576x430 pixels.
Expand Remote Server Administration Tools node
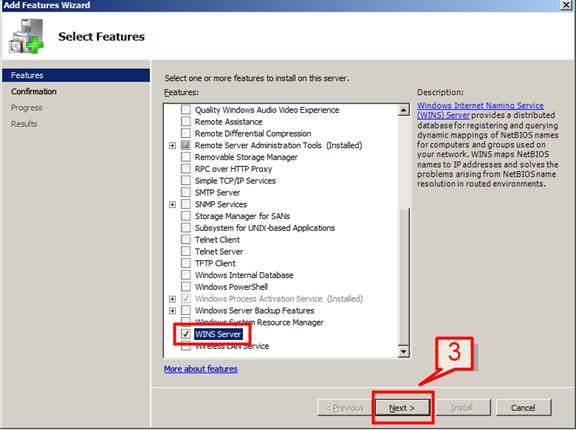coord(172,146)
